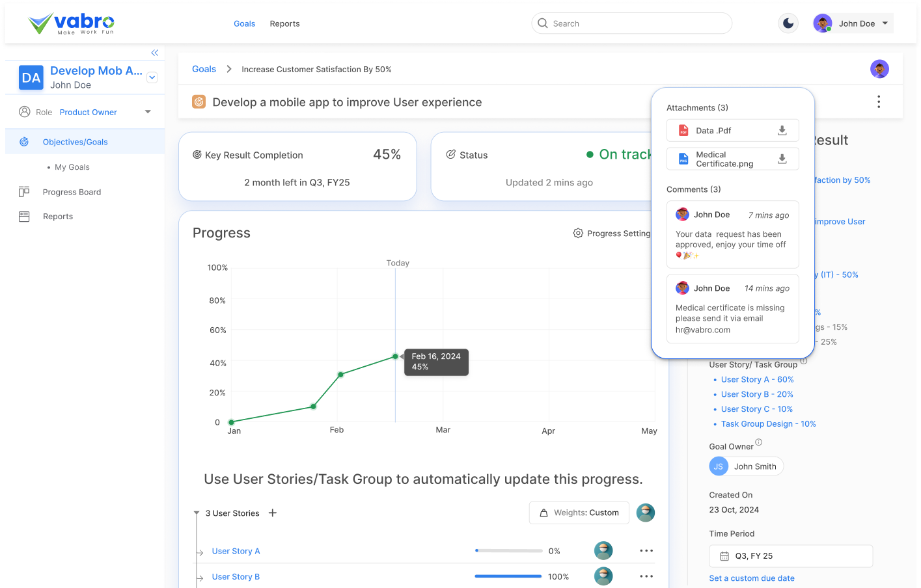Download the Data .Pdf attachment

782,131
